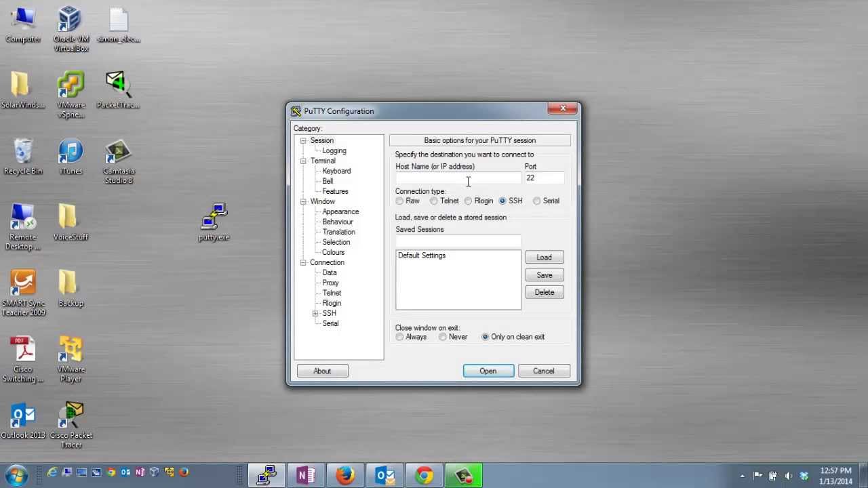This screenshot has height=488, width=868.
Task: Open the Logging category
Action: click(334, 150)
